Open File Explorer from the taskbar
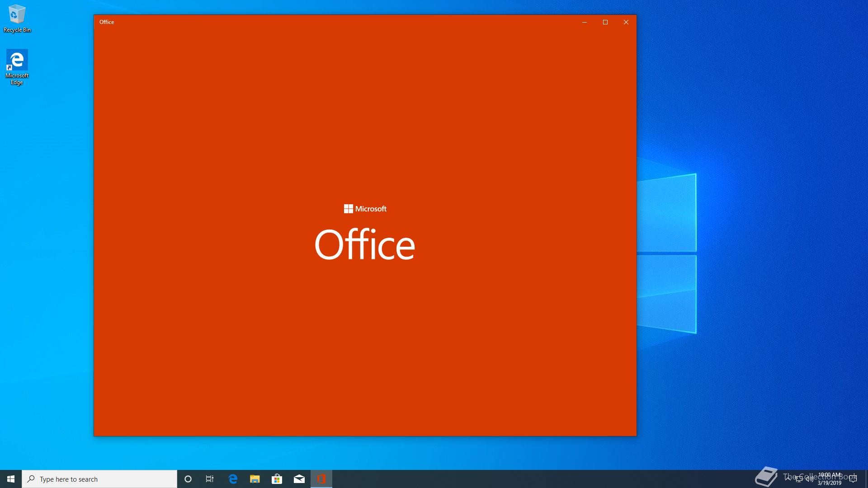Image resolution: width=868 pixels, height=488 pixels. [x=255, y=479]
